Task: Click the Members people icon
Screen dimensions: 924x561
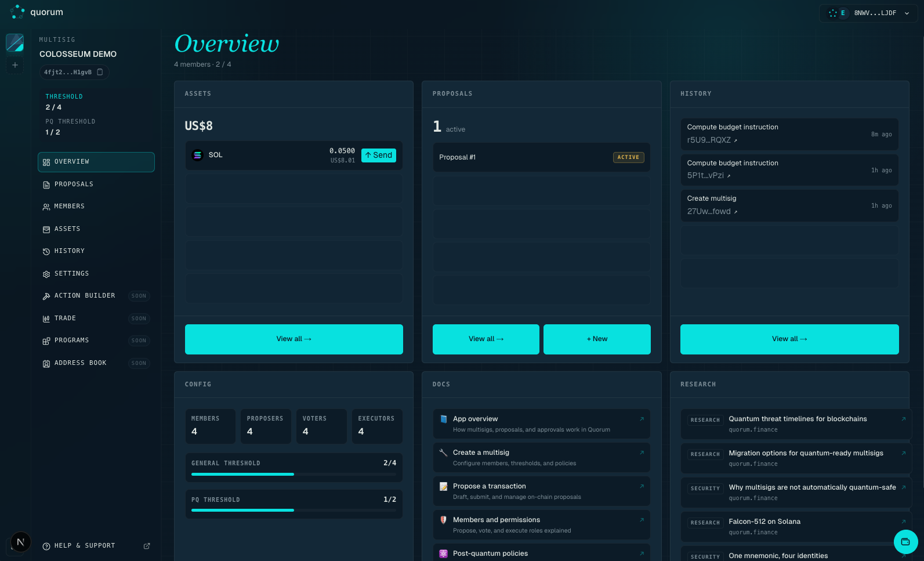Action: pos(46,207)
